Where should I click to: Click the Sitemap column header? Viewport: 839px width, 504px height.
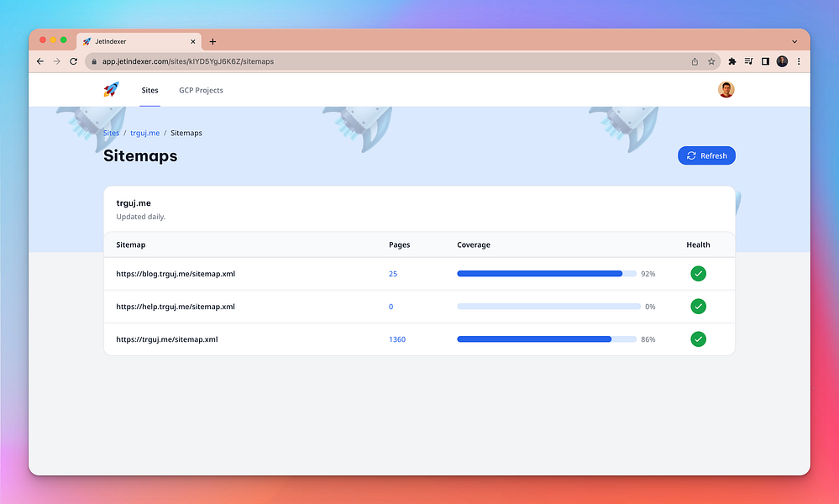click(130, 245)
